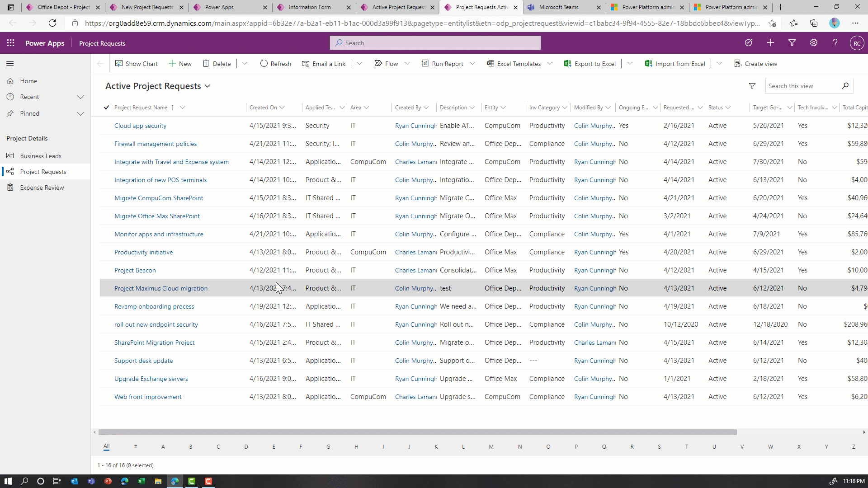This screenshot has width=868, height=488.
Task: Filter the list by letter P
Action: click(576, 446)
